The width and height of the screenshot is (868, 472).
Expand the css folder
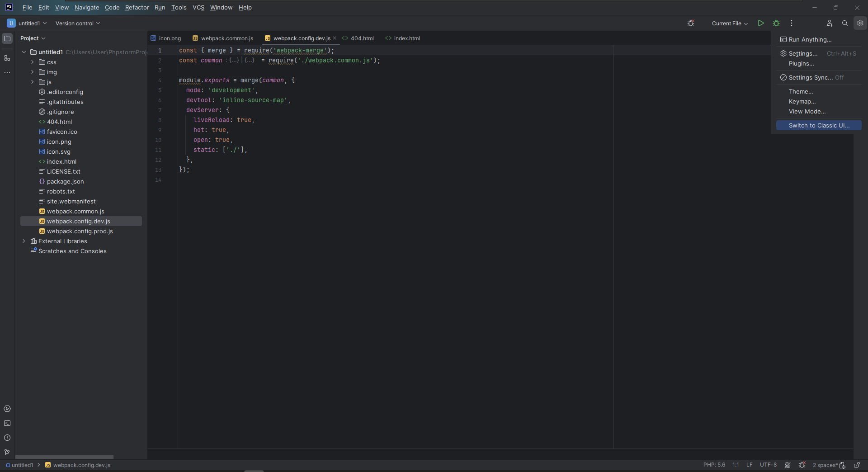(x=33, y=62)
